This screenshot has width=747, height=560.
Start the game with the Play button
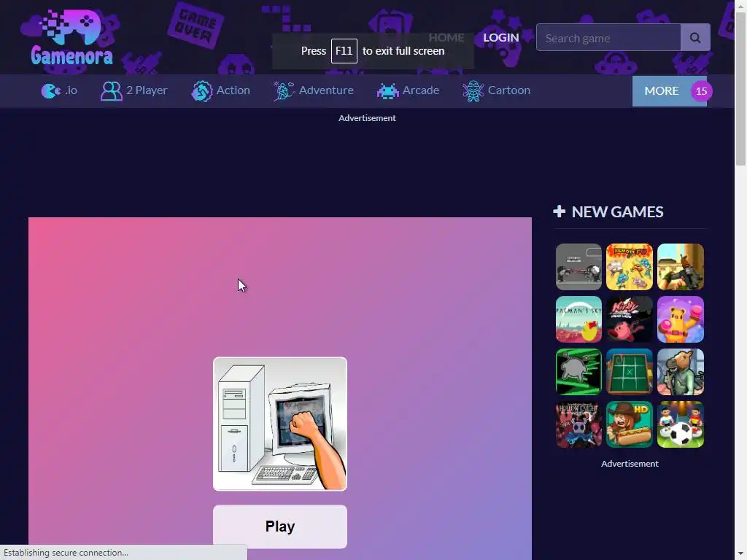[x=280, y=526]
